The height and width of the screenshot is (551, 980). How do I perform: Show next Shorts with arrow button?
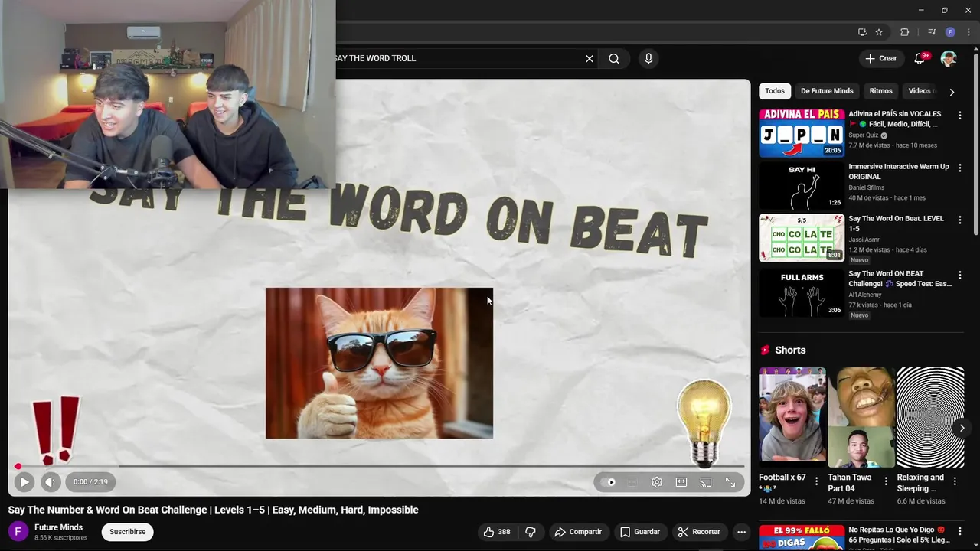(x=962, y=428)
